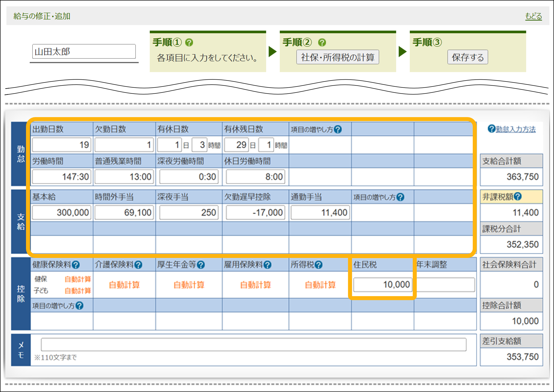This screenshot has width=554, height=392.
Task: Click the 住民税 amount field
Action: coord(382,284)
